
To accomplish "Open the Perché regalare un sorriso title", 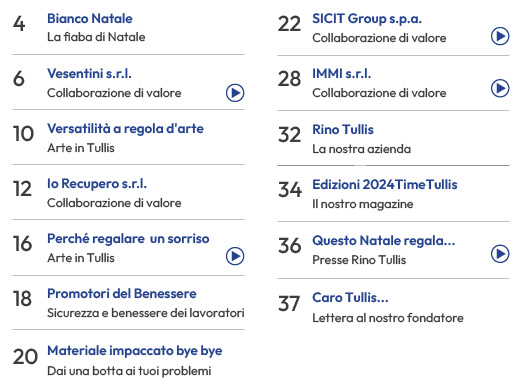I will (128, 239).
